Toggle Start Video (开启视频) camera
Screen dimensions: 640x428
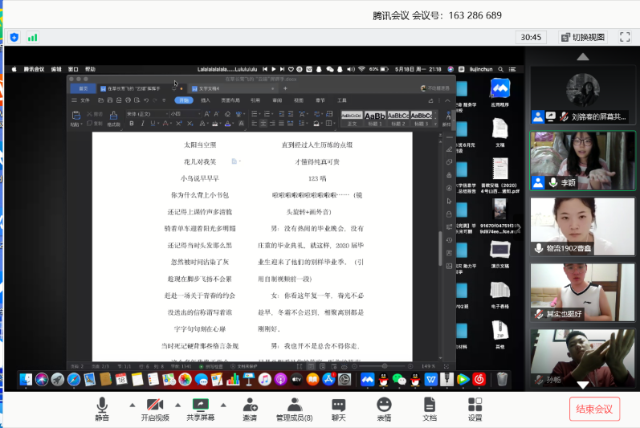pos(155,410)
